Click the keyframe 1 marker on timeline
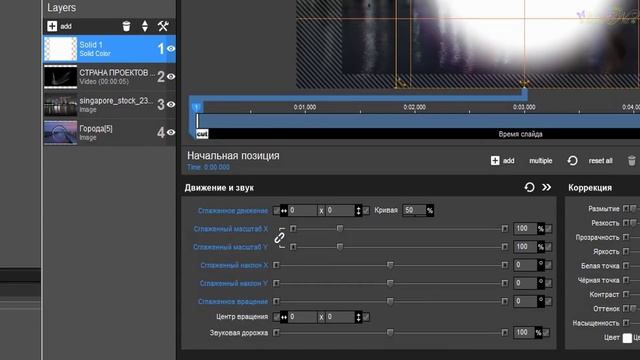This screenshot has height=360, width=640. tap(196, 107)
